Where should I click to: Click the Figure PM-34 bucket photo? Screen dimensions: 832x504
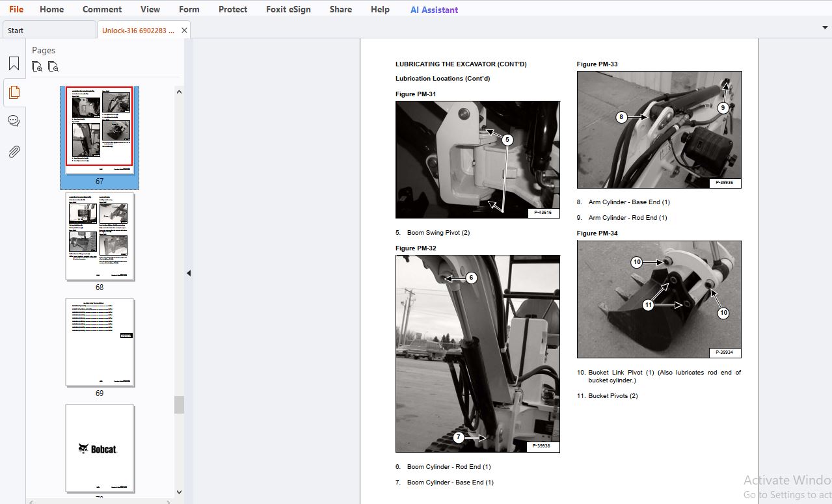(x=659, y=299)
